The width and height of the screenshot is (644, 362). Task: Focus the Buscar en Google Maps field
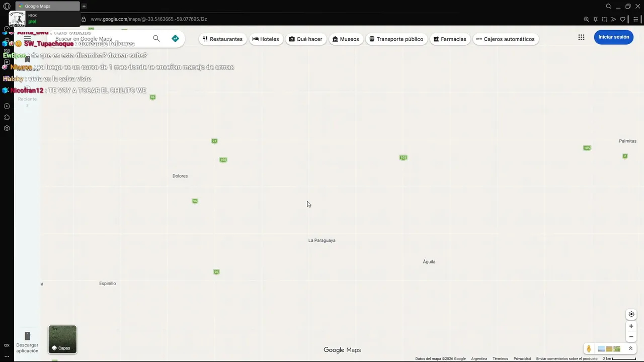[101, 39]
